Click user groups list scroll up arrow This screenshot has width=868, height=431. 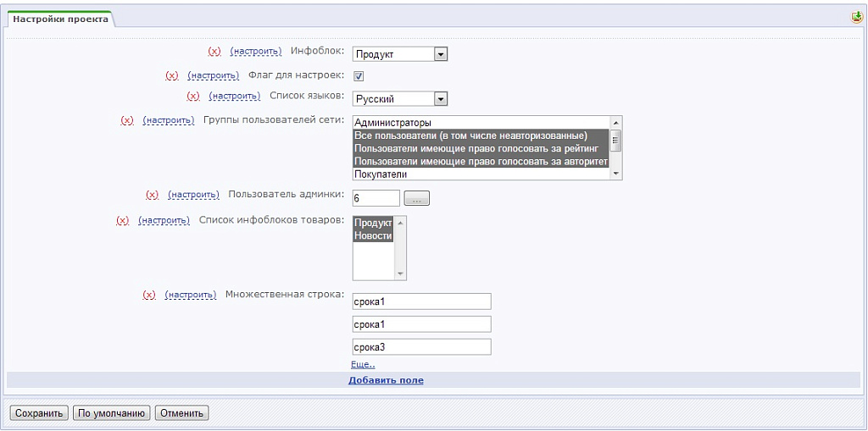(615, 122)
